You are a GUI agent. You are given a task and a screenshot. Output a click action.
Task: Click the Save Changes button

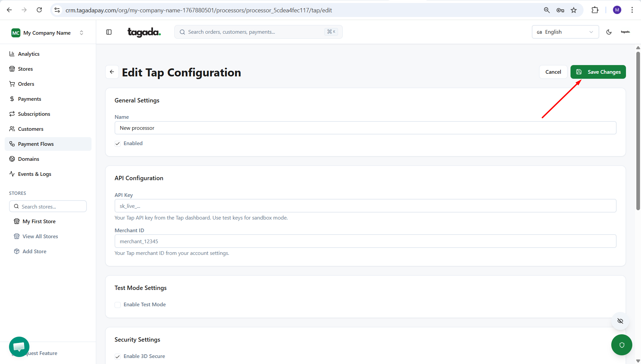click(x=598, y=72)
